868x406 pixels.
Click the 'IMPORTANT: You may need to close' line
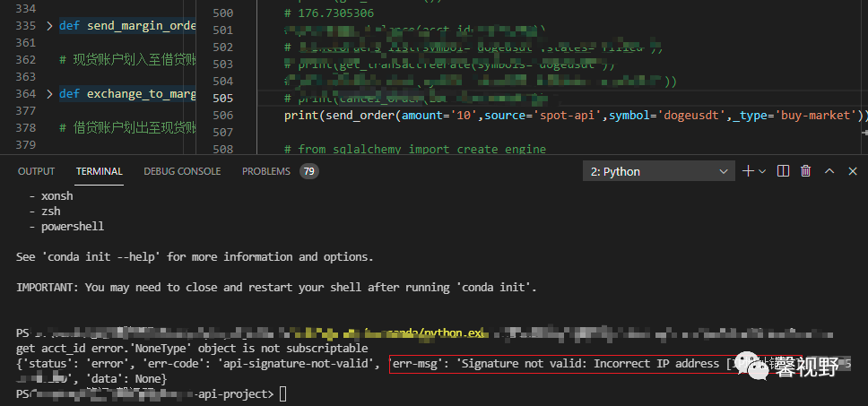[x=277, y=288]
